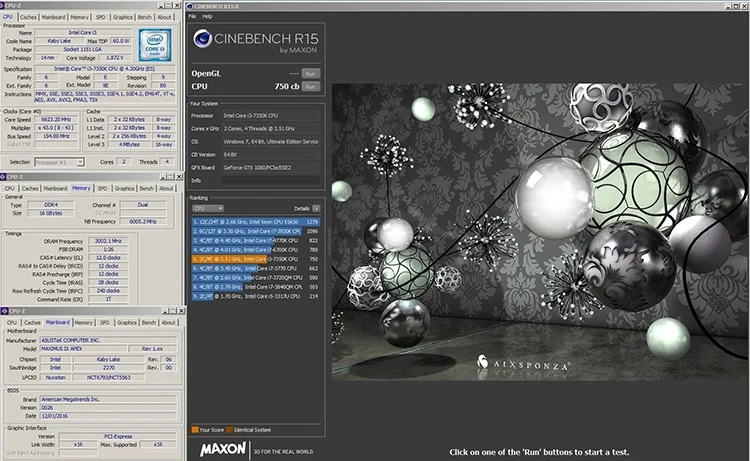The image size is (750, 461).
Task: Click title icon of CPU-Z memory window
Action: pos(3,177)
